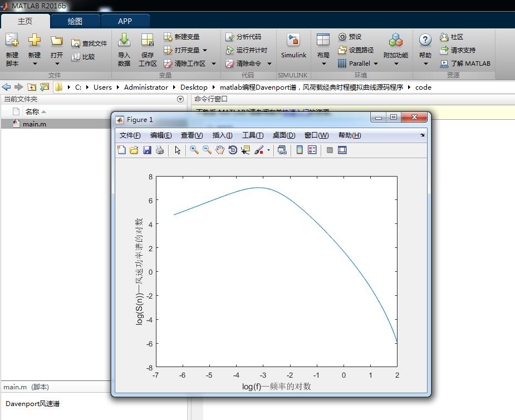Click Compare (比较) in the File section
This screenshot has width=515, height=420.
83,56
